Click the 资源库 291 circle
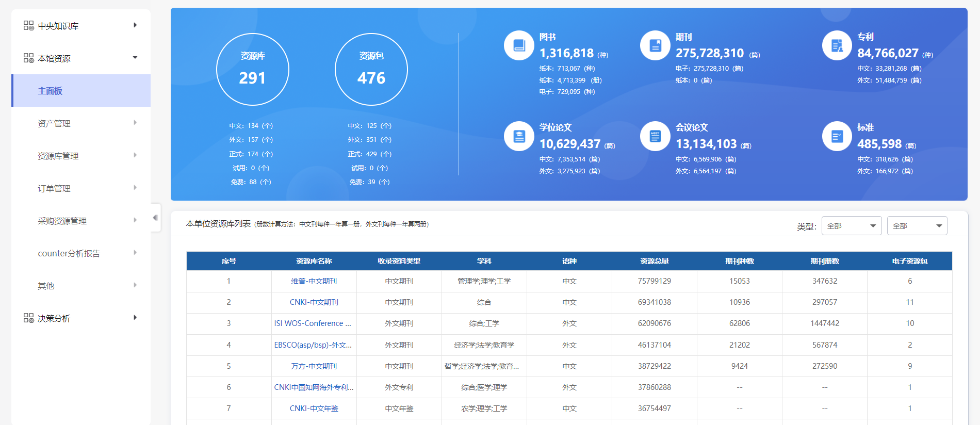Viewport: 980px width, 425px height. pyautogui.click(x=253, y=69)
